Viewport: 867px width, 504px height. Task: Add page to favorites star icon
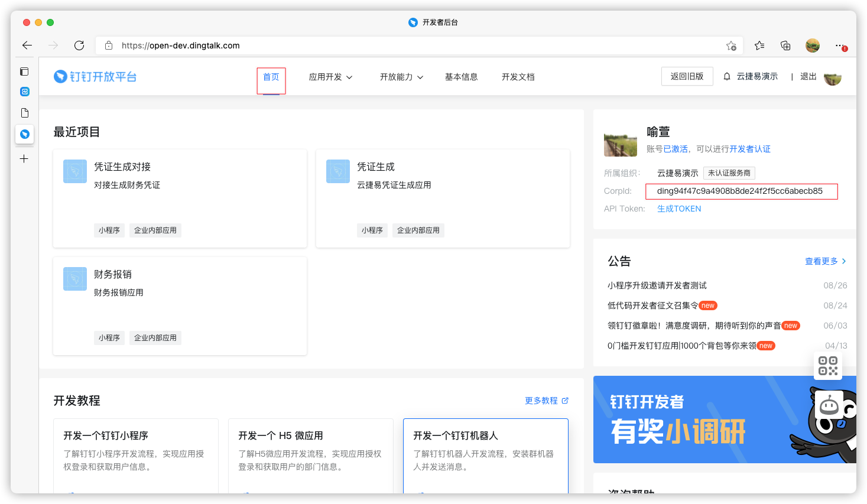click(731, 45)
